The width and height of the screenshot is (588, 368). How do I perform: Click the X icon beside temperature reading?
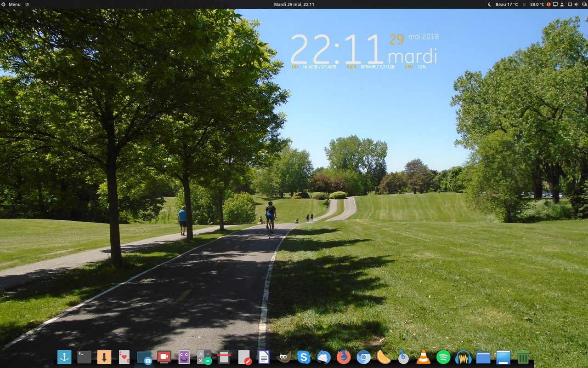point(525,4)
